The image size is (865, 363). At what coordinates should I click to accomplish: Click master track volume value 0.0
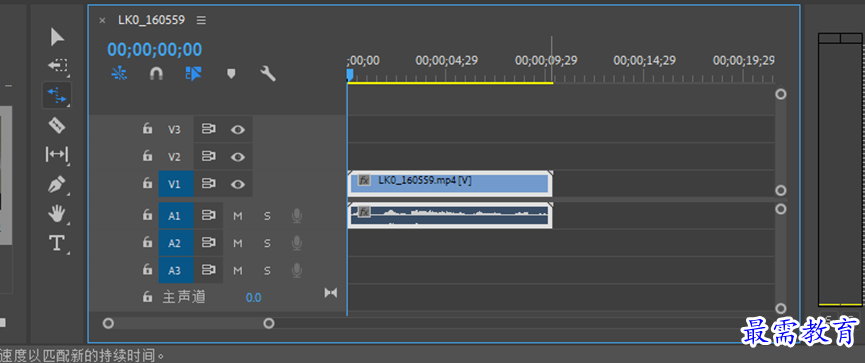click(254, 298)
